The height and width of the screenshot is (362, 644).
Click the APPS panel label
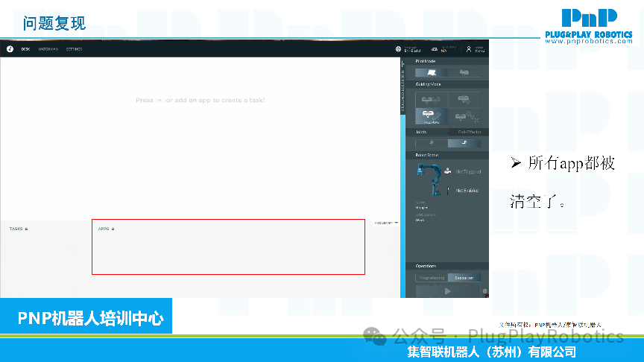click(x=104, y=229)
